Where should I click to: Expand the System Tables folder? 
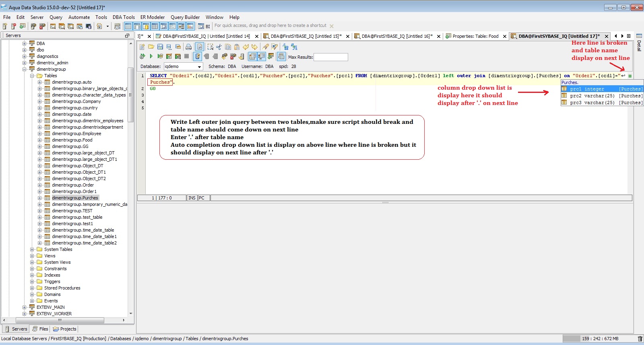(x=32, y=249)
